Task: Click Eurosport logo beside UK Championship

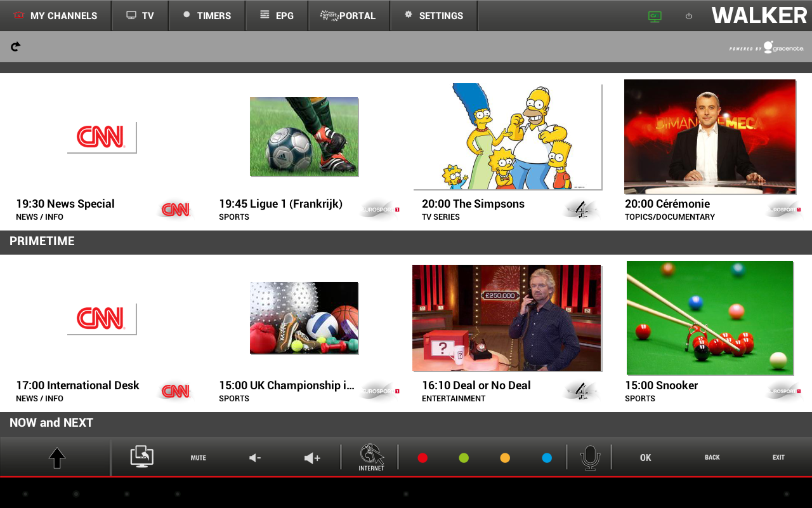Action: click(379, 391)
